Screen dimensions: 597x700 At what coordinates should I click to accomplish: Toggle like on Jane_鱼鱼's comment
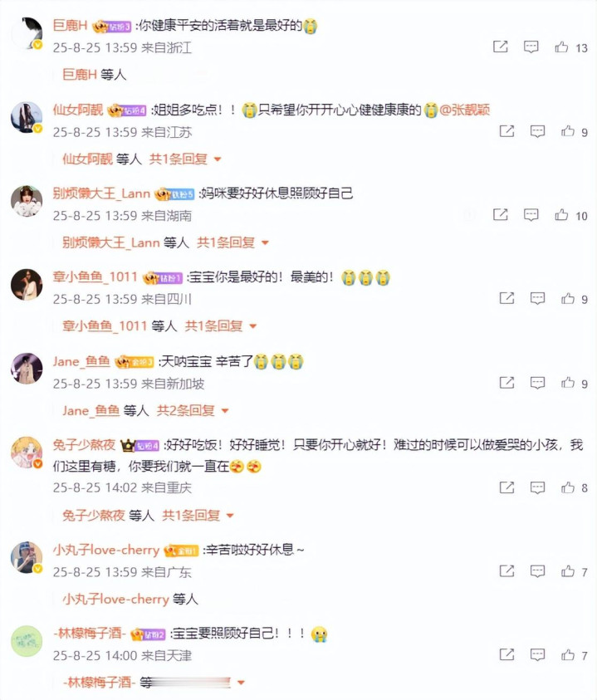[568, 383]
